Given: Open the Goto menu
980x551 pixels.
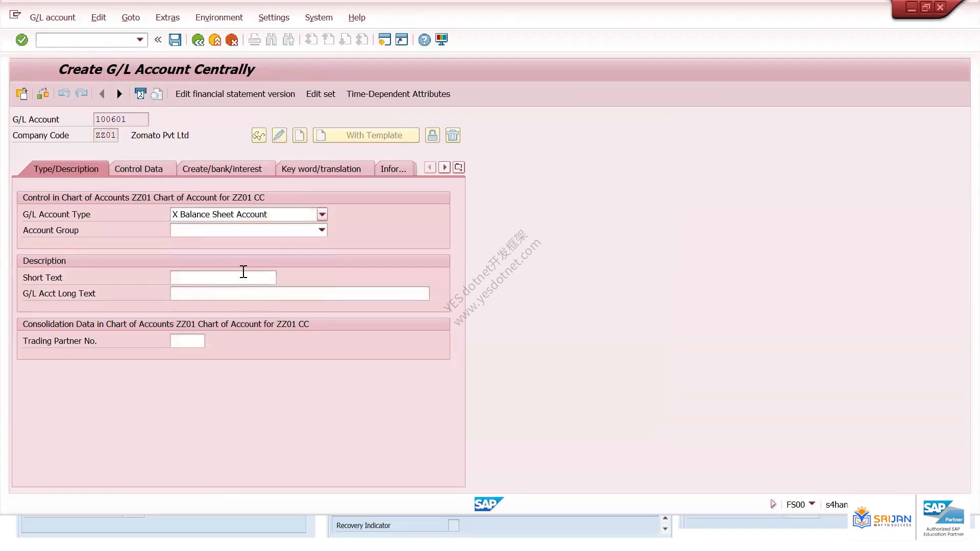Looking at the screenshot, I should coord(131,17).
